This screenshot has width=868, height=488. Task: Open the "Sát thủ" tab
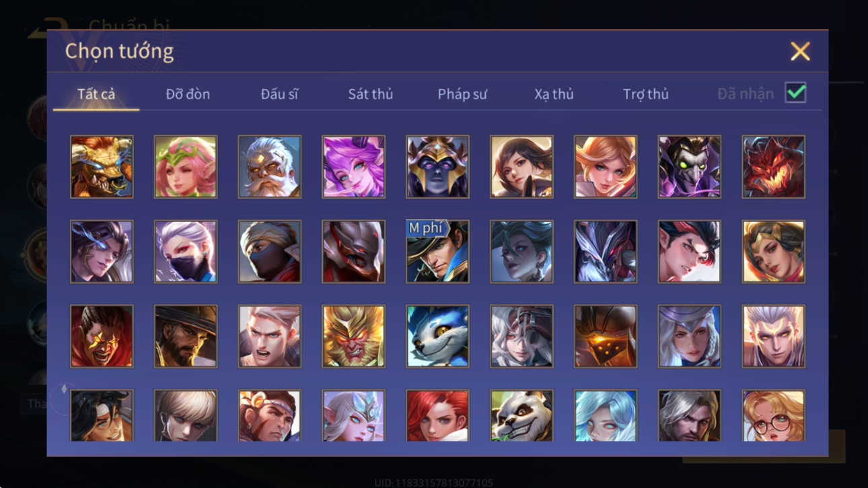pos(370,94)
